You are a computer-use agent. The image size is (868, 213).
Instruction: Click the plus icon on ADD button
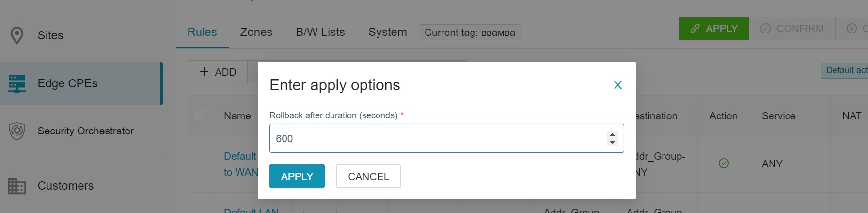(x=205, y=72)
